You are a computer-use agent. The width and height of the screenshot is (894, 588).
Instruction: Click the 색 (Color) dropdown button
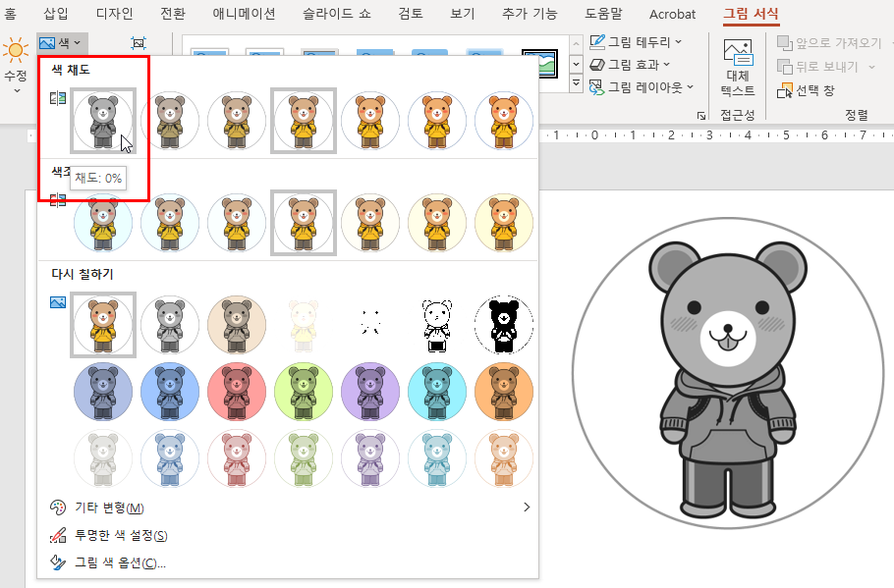tap(60, 42)
